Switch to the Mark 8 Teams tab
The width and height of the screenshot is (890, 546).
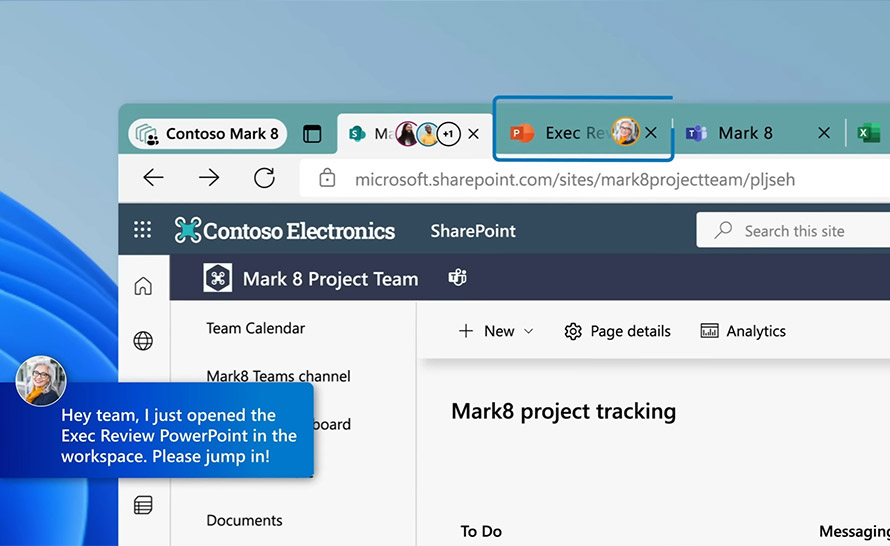pyautogui.click(x=758, y=133)
